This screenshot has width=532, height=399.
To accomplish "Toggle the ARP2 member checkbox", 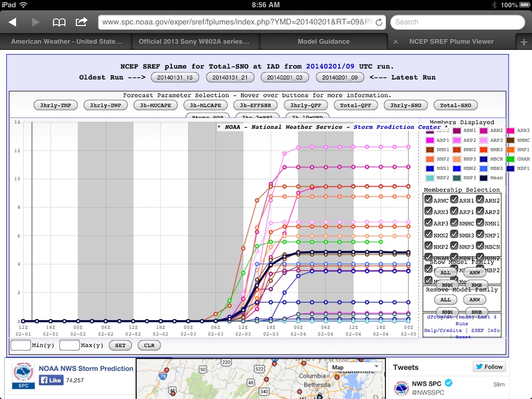I will pos(480,211).
